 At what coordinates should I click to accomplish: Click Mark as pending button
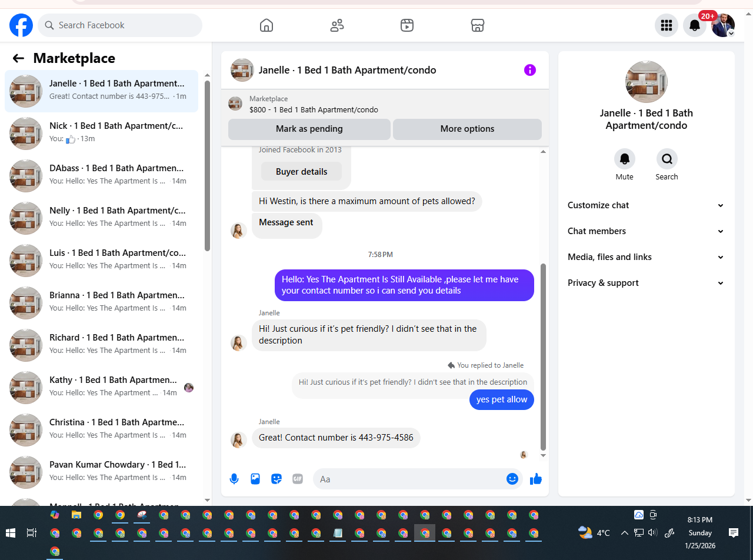[x=309, y=129]
